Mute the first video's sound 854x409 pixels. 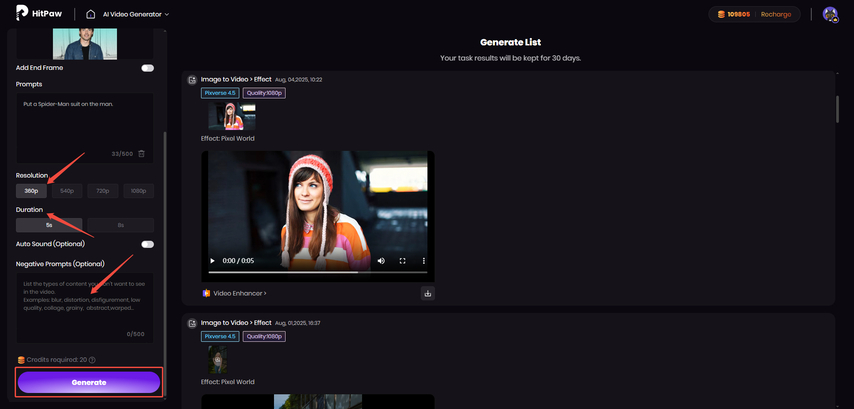[x=381, y=261]
